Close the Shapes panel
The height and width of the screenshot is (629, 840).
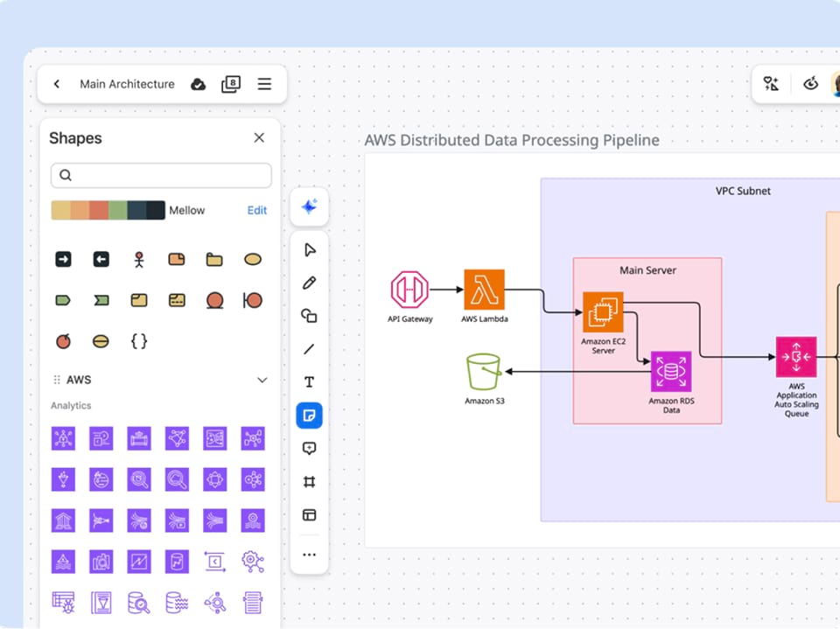(259, 138)
